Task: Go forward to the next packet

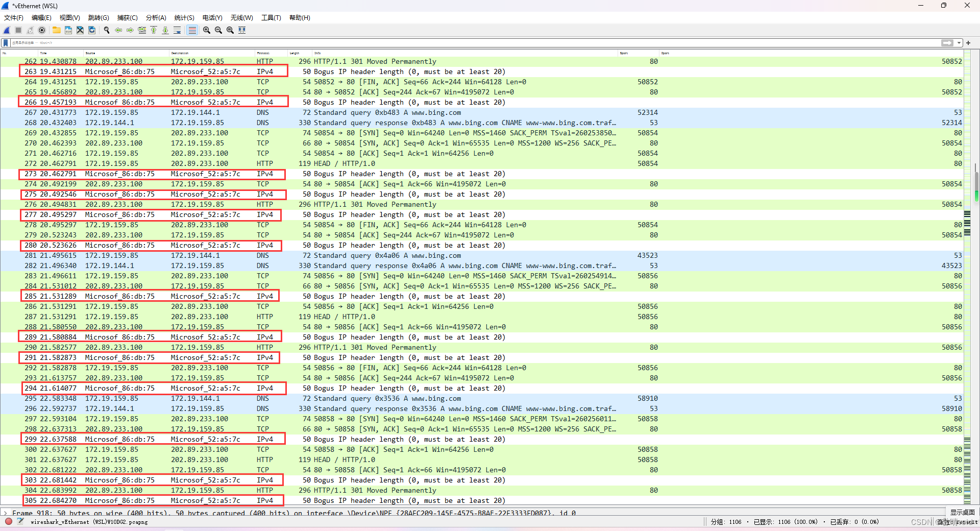Action: click(130, 30)
